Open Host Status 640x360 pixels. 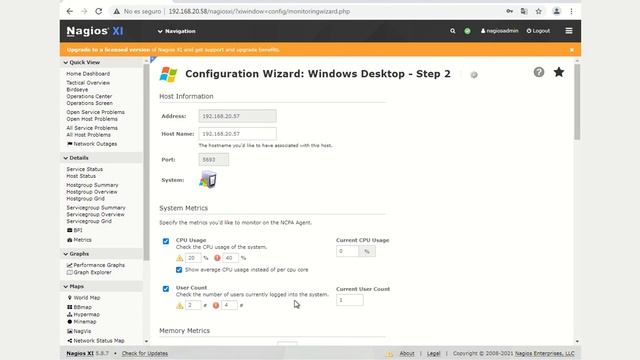point(81,176)
